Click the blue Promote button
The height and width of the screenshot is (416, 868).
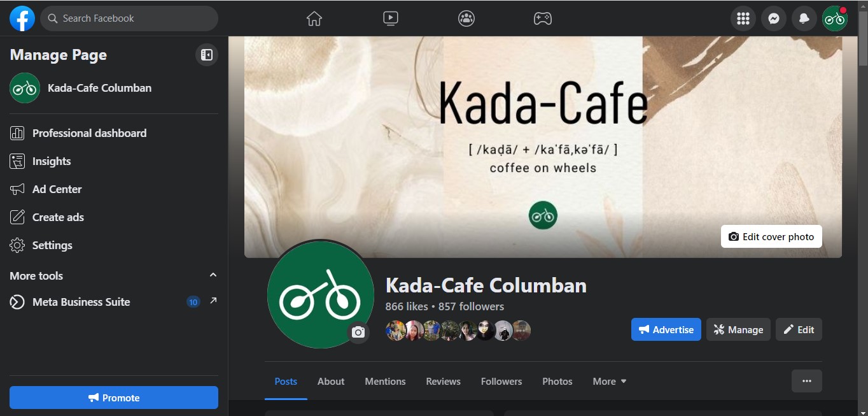[114, 398]
